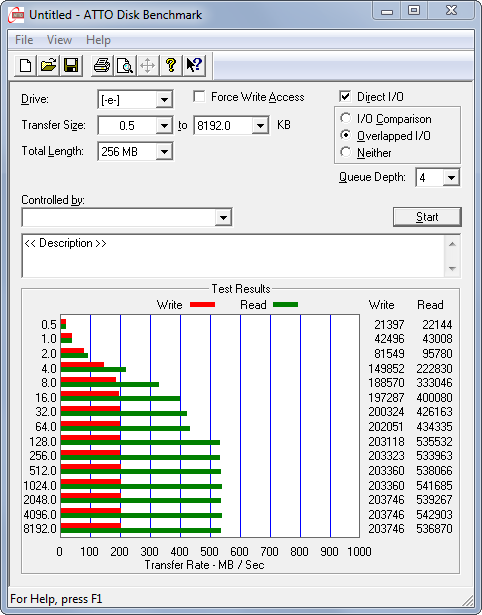Click the green Read legend swatch
The width and height of the screenshot is (482, 615).
(x=286, y=304)
